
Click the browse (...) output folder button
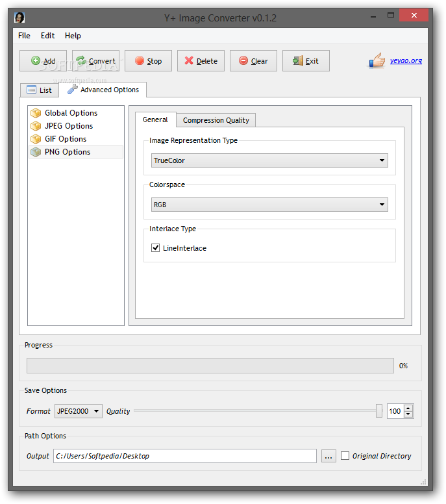tap(328, 456)
